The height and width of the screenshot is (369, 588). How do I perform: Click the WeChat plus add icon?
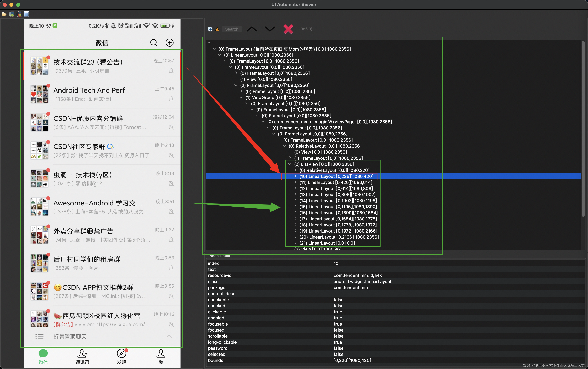[x=169, y=43]
